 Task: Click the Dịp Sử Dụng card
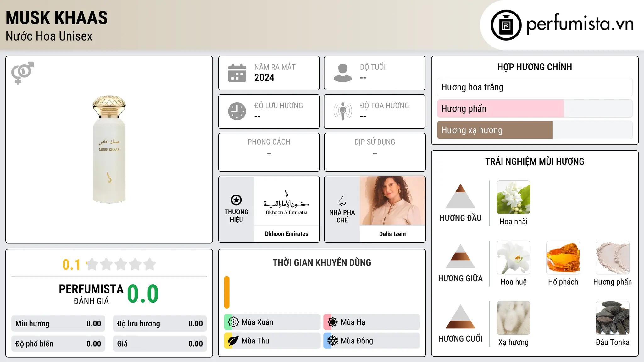click(x=375, y=152)
